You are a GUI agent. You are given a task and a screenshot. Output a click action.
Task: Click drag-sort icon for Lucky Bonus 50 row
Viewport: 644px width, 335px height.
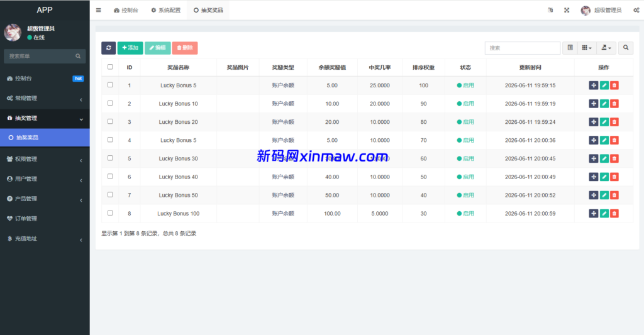[x=594, y=195]
